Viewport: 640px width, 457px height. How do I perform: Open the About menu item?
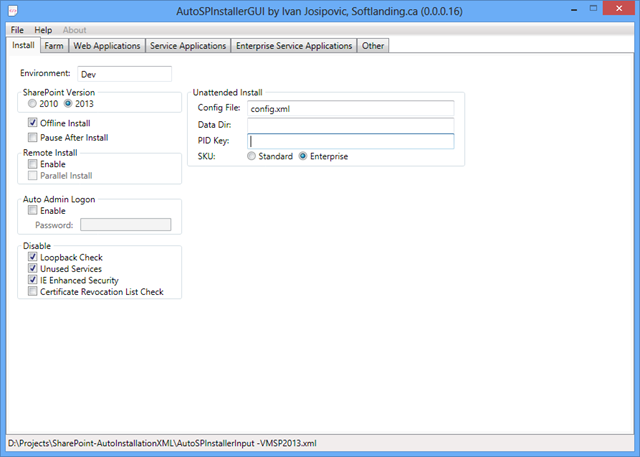click(74, 30)
